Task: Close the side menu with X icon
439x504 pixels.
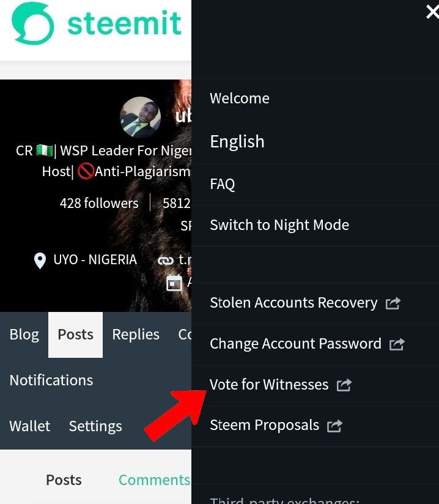Action: (432, 12)
